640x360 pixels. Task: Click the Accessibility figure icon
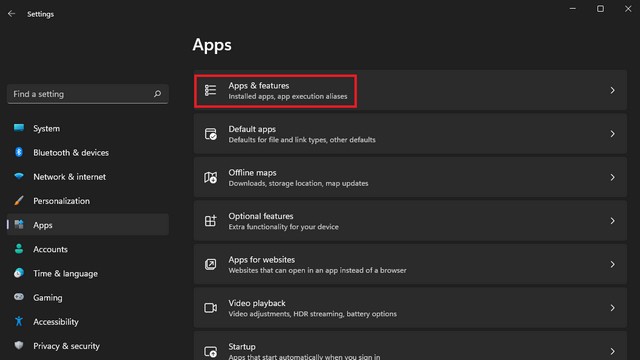click(19, 321)
